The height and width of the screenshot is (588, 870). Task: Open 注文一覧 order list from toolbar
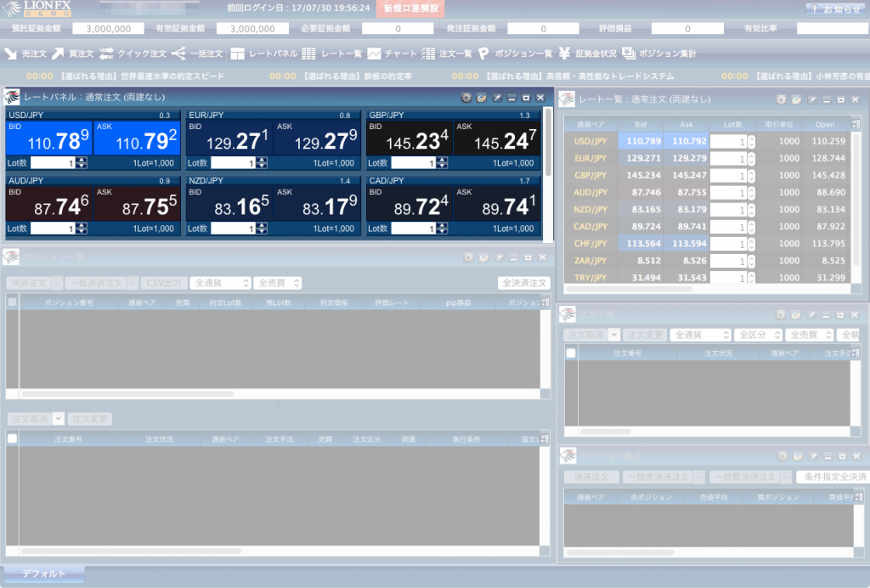(x=447, y=54)
